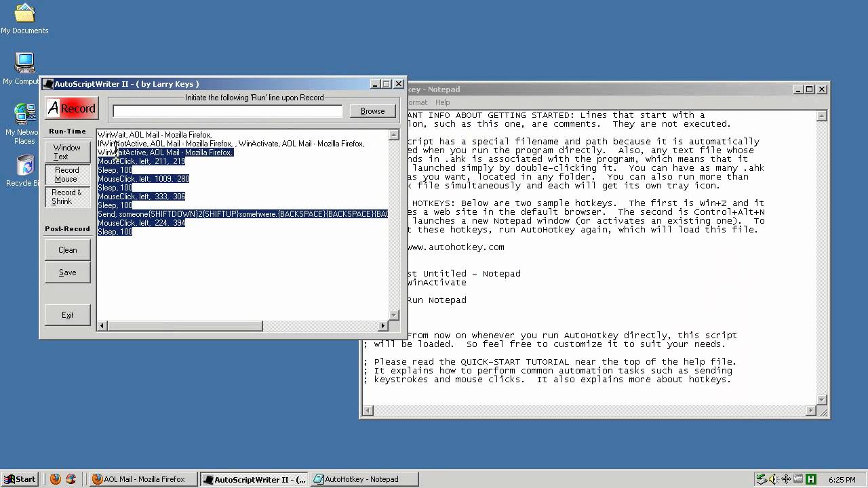Switch to AutoScriptWriter II taskbar button
This screenshot has height=488, width=868.
point(254,479)
